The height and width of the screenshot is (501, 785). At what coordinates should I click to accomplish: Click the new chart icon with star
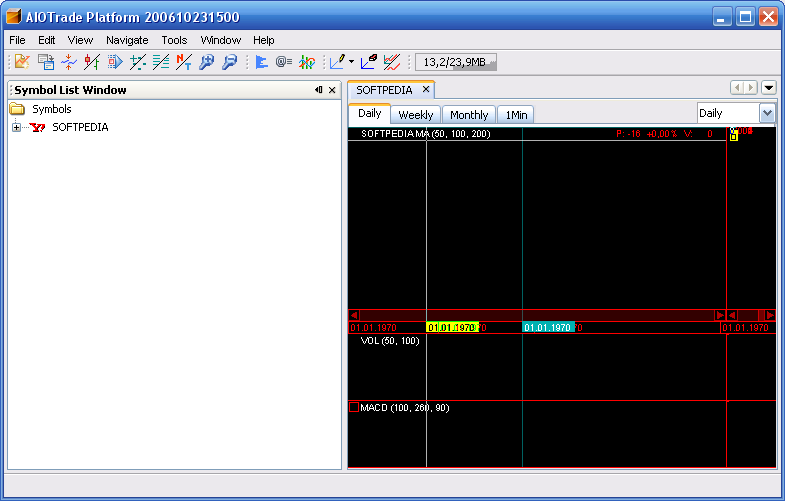[22, 62]
